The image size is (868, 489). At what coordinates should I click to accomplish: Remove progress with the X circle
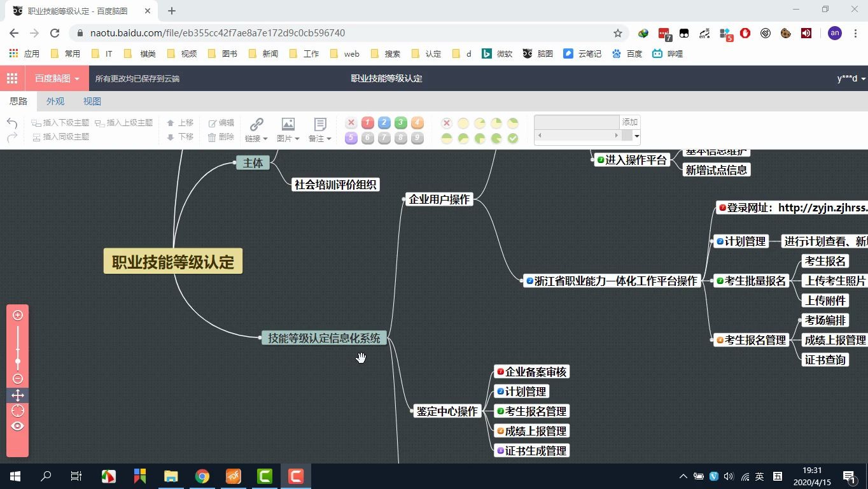[x=447, y=123]
